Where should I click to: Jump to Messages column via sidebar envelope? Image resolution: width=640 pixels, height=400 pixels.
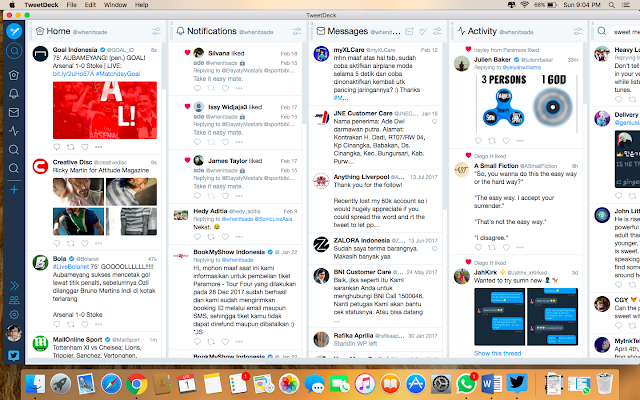click(14, 112)
